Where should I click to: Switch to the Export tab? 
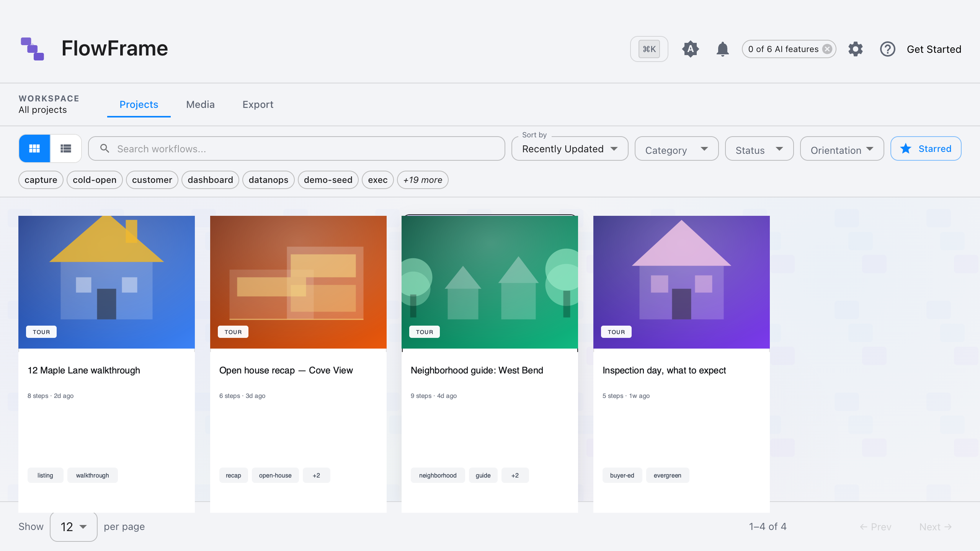[x=258, y=104]
